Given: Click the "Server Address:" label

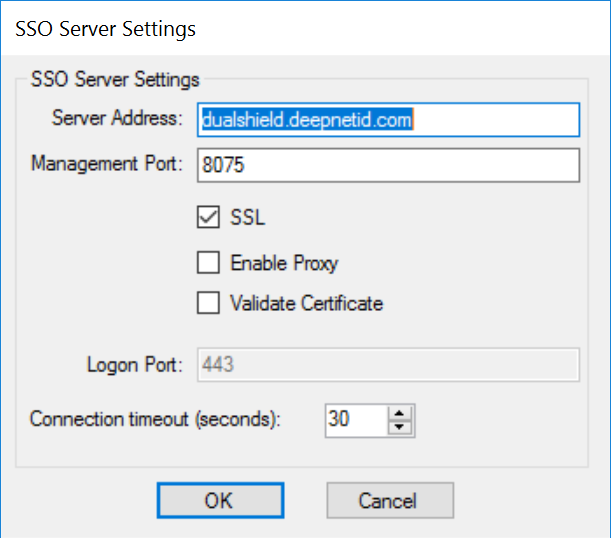Looking at the screenshot, I should click(x=117, y=118).
